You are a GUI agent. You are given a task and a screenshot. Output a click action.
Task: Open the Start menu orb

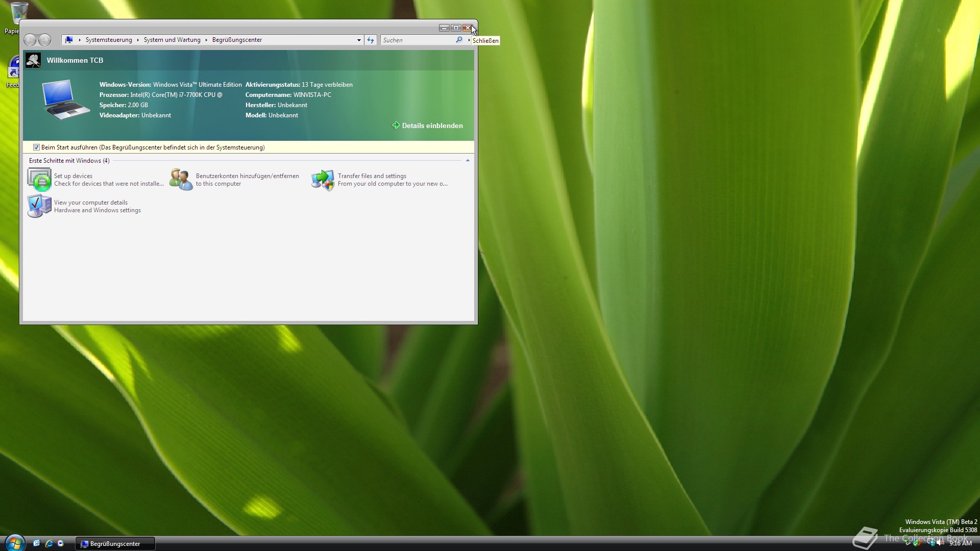[15, 544]
